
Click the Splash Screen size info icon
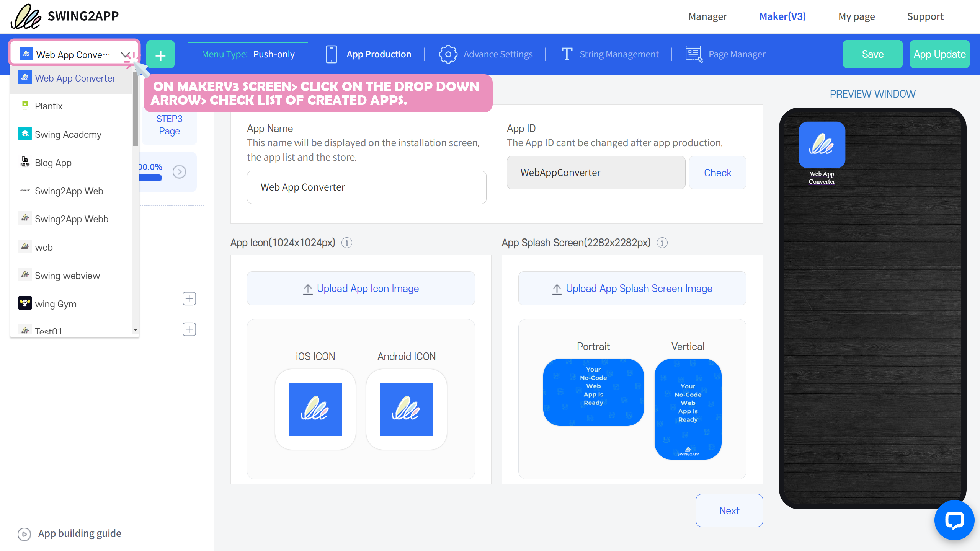click(662, 243)
